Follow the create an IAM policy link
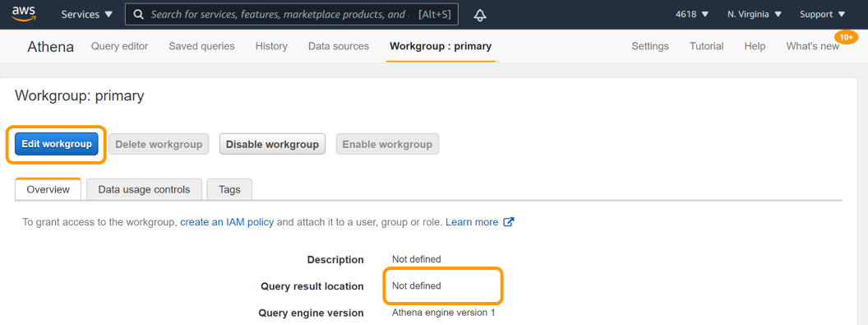The height and width of the screenshot is (325, 868). pos(227,222)
